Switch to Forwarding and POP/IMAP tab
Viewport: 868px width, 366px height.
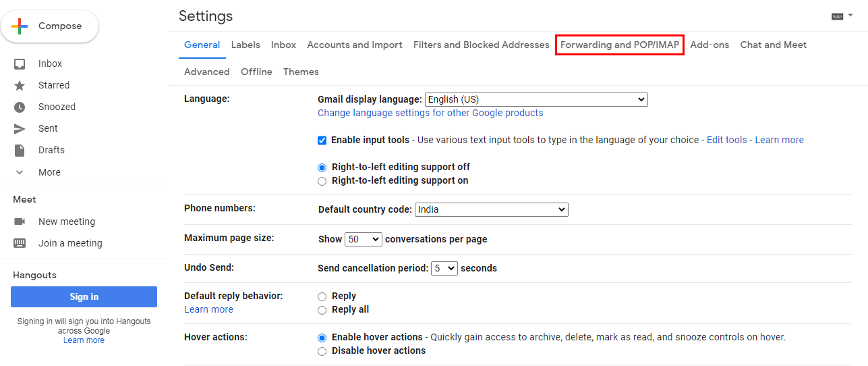pos(620,45)
